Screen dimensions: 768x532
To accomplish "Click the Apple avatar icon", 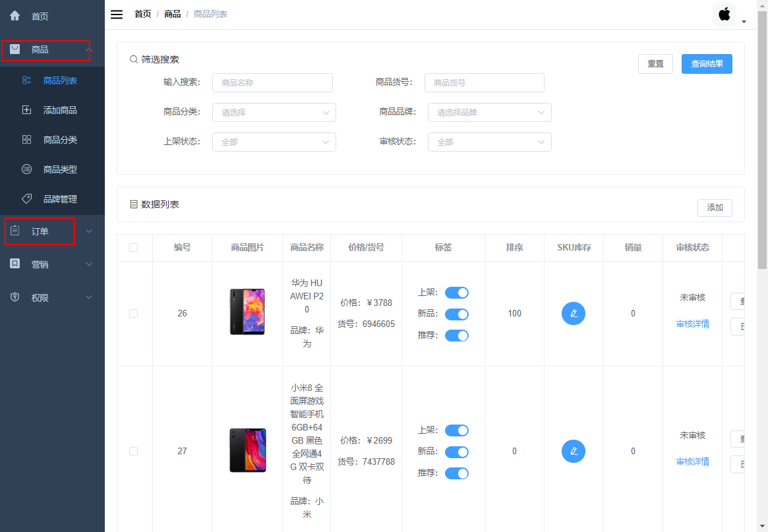I will (x=724, y=15).
